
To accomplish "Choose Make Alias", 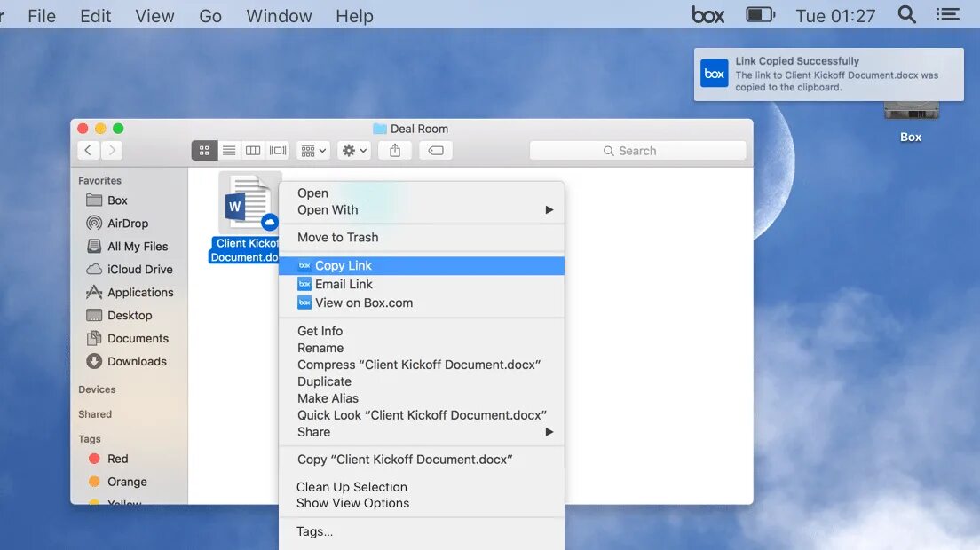I will click(422, 398).
